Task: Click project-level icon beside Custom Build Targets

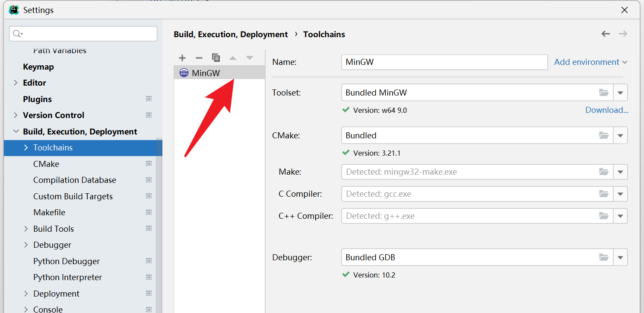Action: [149, 196]
